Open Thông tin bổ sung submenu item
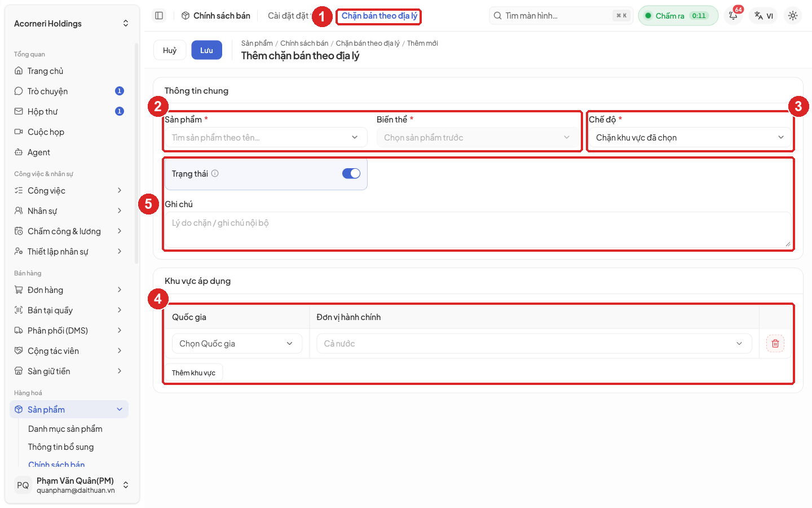 click(x=61, y=447)
